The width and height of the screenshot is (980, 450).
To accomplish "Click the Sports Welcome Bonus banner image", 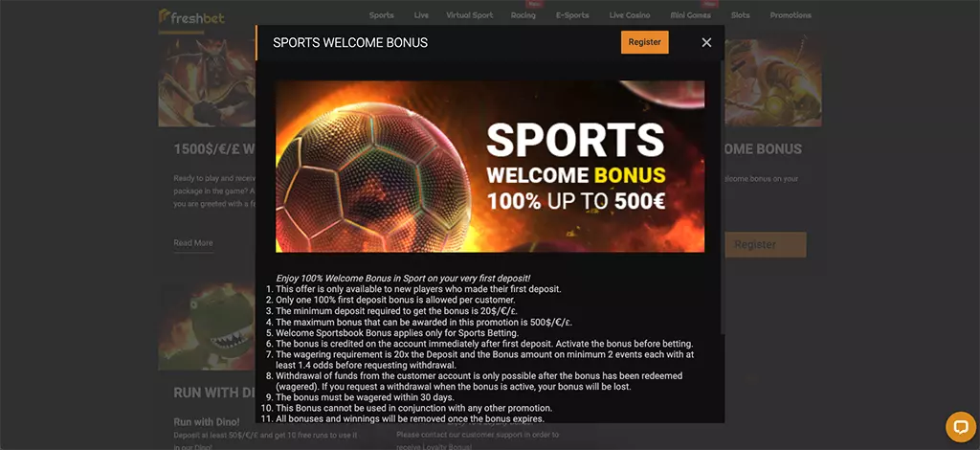I will pos(490,167).
